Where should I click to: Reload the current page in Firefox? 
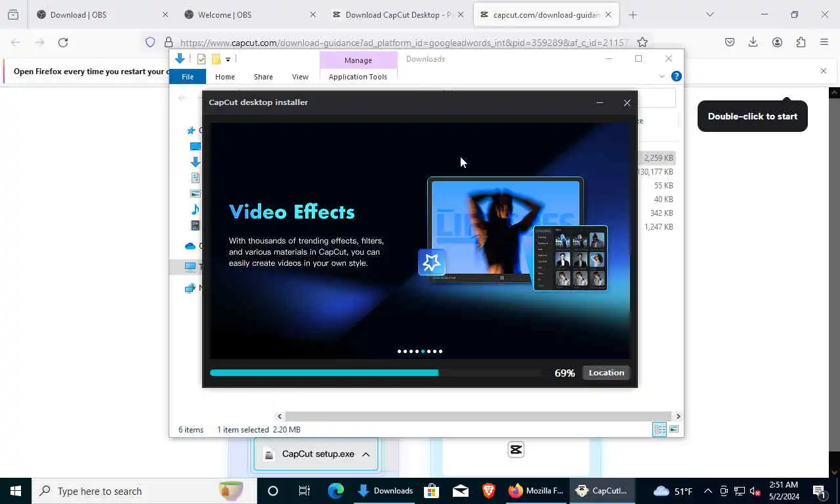pyautogui.click(x=63, y=42)
